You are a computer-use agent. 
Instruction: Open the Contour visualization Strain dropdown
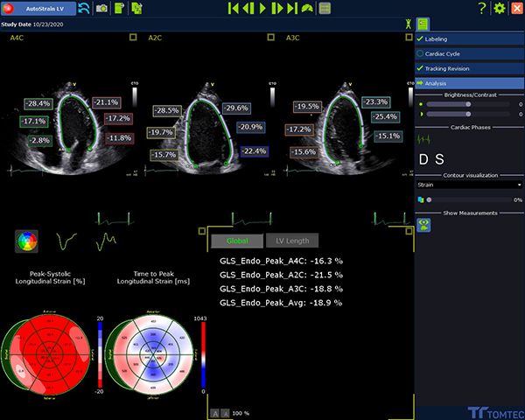pyautogui.click(x=469, y=185)
